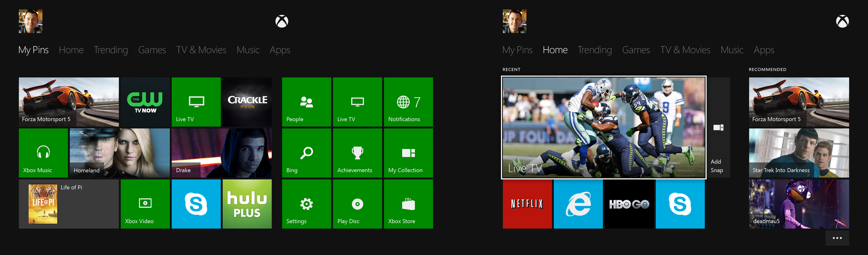Launch Internet Explorer tile
The image size is (868, 255).
coord(578,204)
